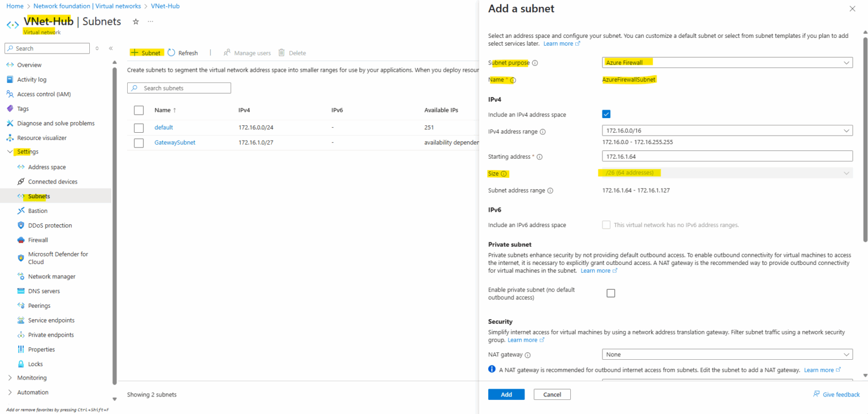Open the NAT gateway dropdown

pos(727,355)
